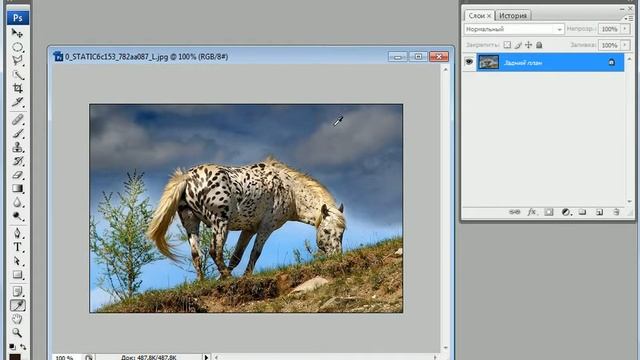Switch to the История tab
This screenshot has height=360, width=640.
tap(513, 16)
